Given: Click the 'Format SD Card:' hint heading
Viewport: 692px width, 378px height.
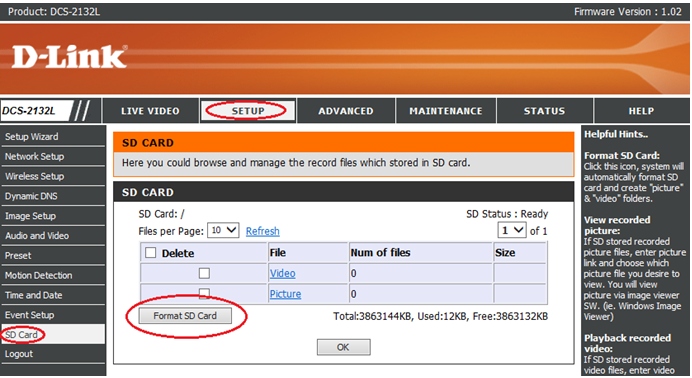Looking at the screenshot, I should click(622, 156).
